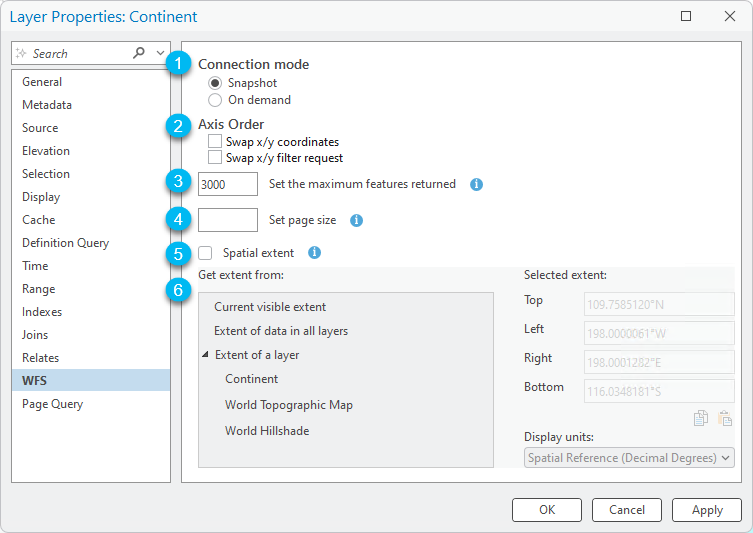Click info icon beside maximum features returned
753x533 pixels.
476,185
